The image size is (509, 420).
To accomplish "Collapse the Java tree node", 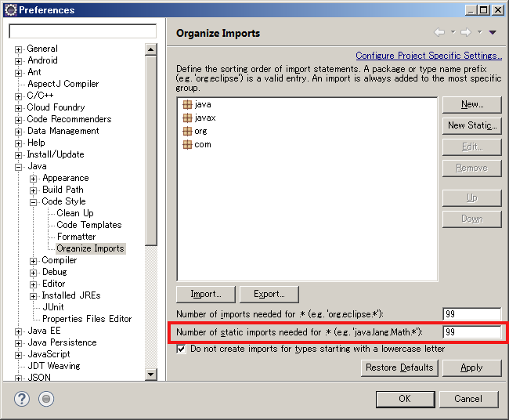I will [18, 167].
